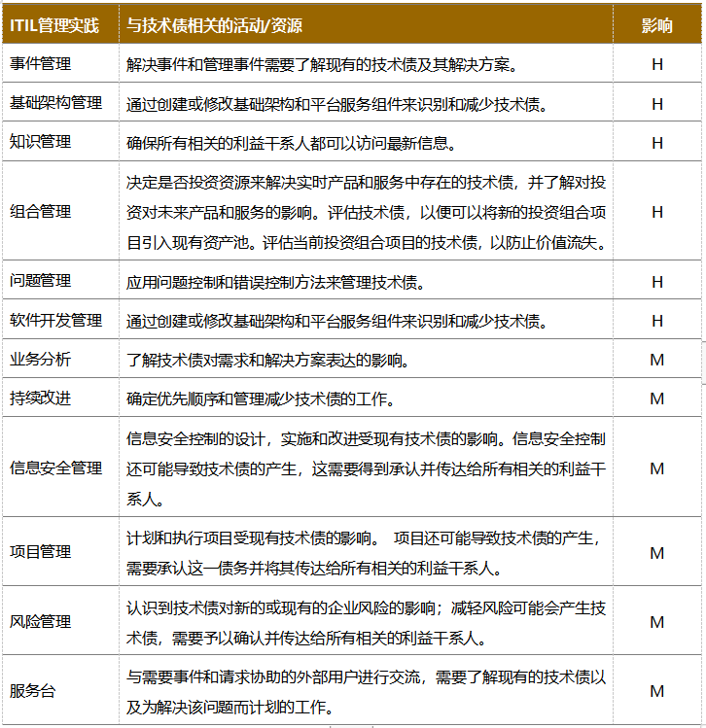Click the 基础架构管理 row description text

[x=337, y=104]
